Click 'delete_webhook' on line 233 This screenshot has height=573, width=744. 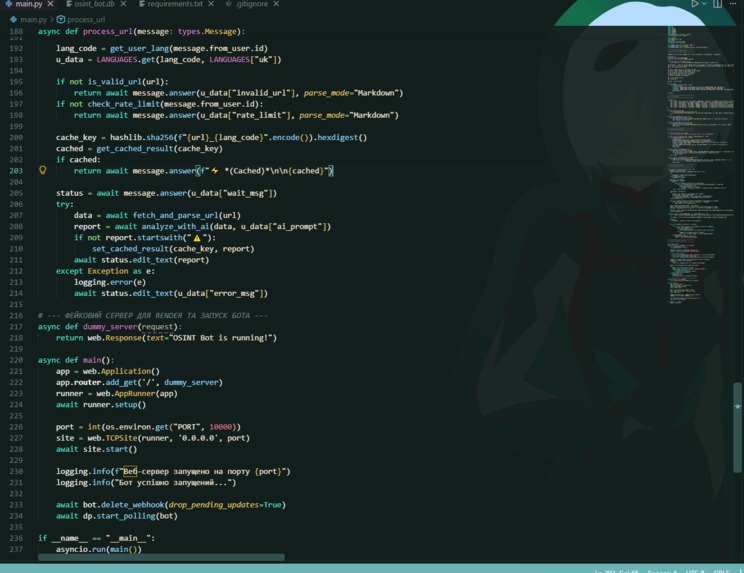132,505
